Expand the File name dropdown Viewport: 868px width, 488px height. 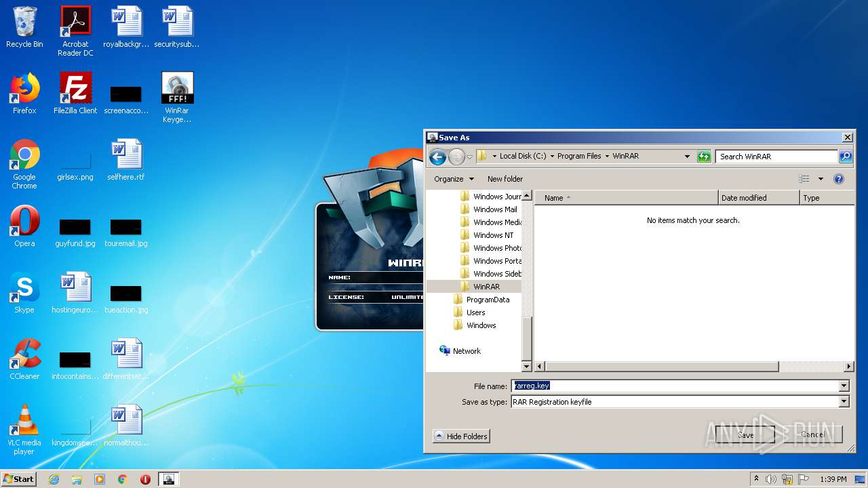click(844, 386)
